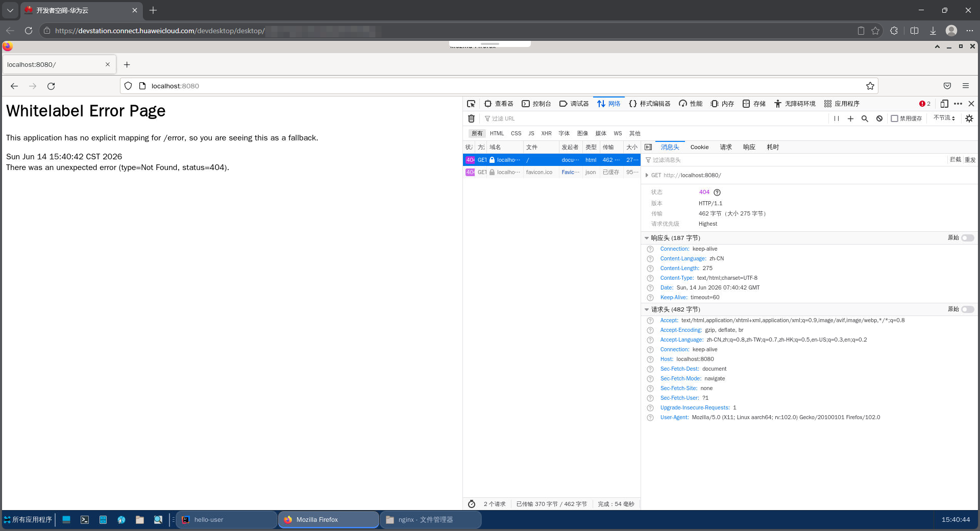Help icon beside User-Agent header
The height and width of the screenshot is (531, 980).
coord(650,418)
